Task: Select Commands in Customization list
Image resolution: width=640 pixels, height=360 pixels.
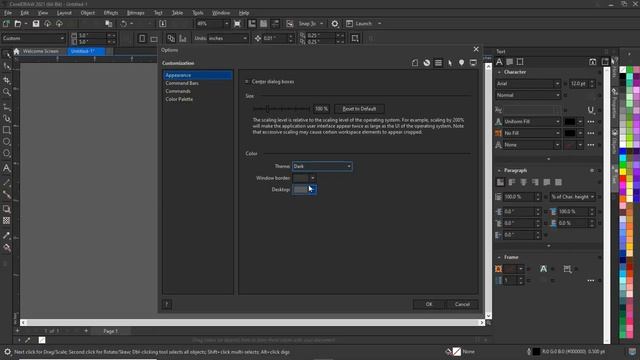Action: [178, 91]
